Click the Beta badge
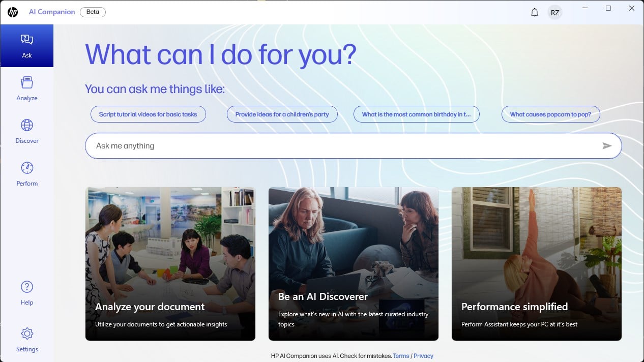The width and height of the screenshot is (644, 362). tap(93, 12)
